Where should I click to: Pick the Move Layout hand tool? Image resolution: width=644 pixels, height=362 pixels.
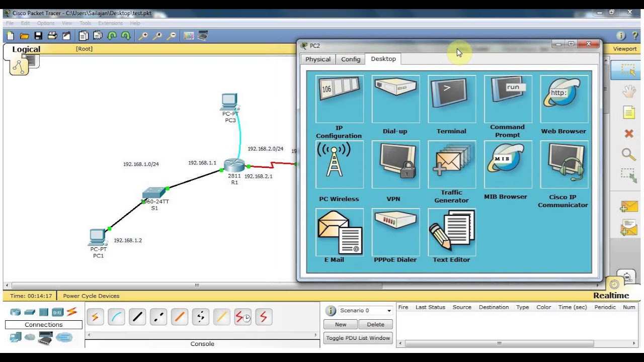628,92
